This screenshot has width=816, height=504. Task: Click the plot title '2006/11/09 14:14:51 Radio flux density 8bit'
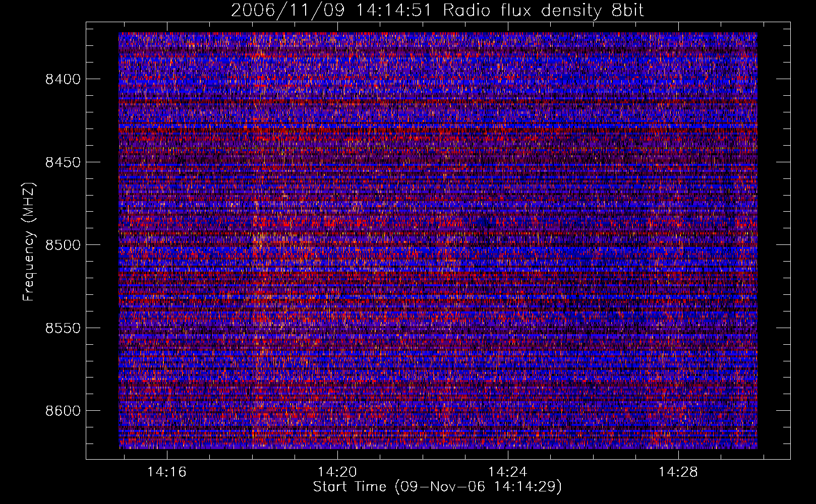click(x=438, y=10)
